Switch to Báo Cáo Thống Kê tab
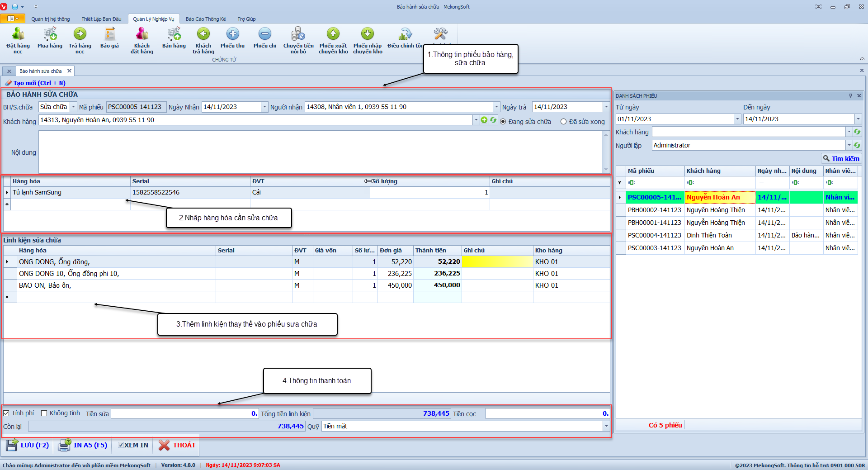The width and height of the screenshot is (868, 470). click(x=206, y=19)
